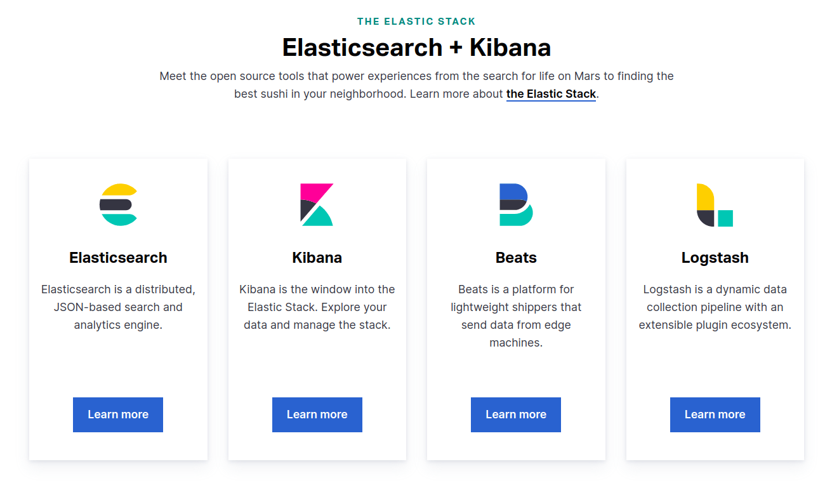Follow the Elastic Stack link
The height and width of the screenshot is (504, 832).
[551, 94]
